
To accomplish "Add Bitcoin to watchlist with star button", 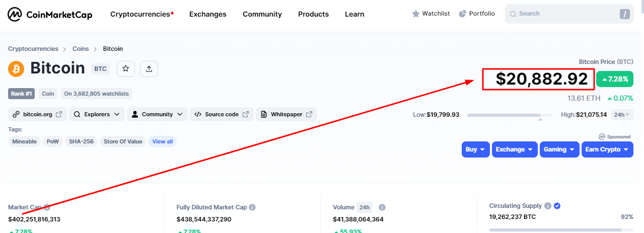I will 126,69.
